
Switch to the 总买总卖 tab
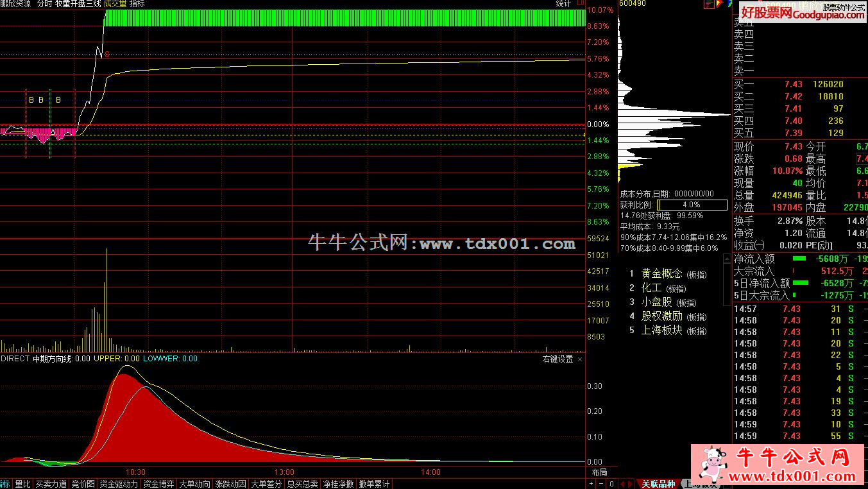pos(302,484)
